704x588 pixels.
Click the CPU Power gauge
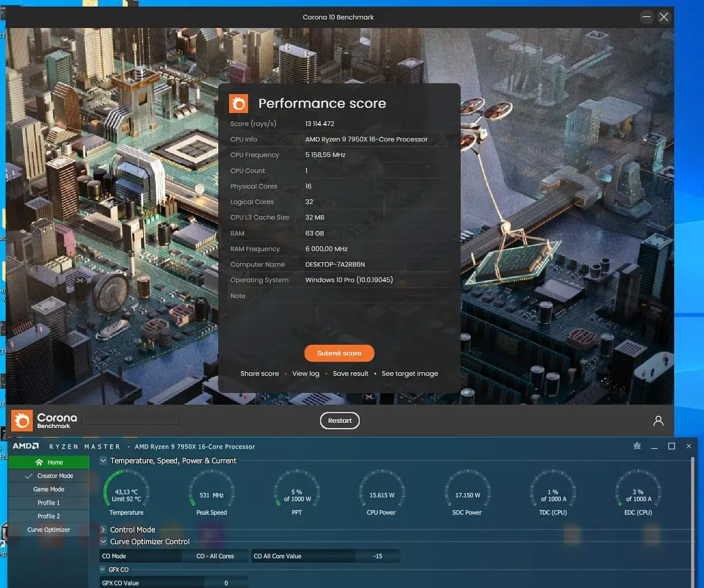coord(382,493)
